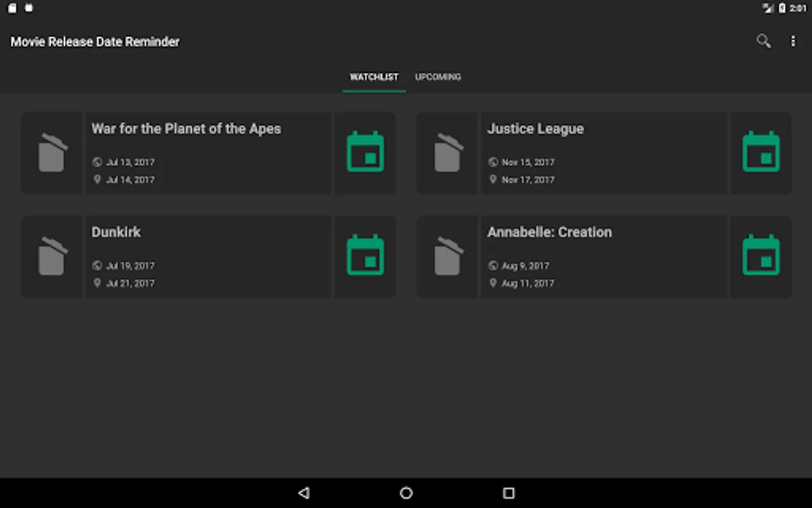Switch to the Upcoming tab

pyautogui.click(x=438, y=77)
